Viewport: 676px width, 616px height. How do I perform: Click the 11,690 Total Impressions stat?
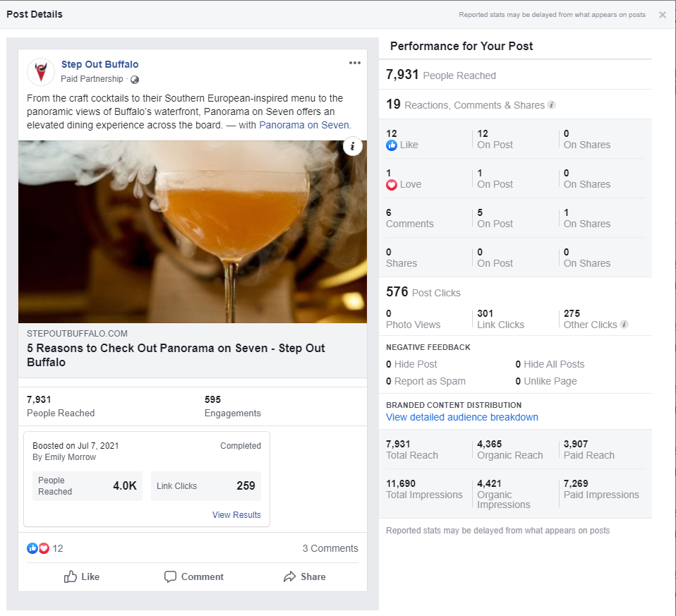[424, 489]
